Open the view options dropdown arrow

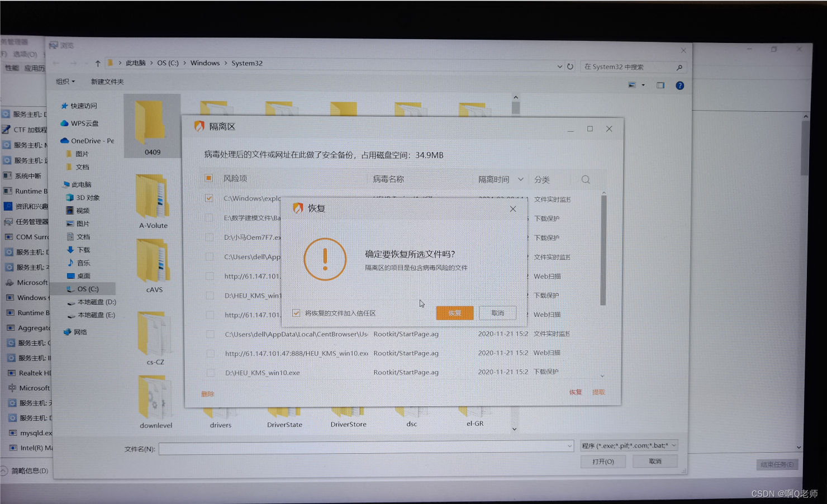(643, 85)
